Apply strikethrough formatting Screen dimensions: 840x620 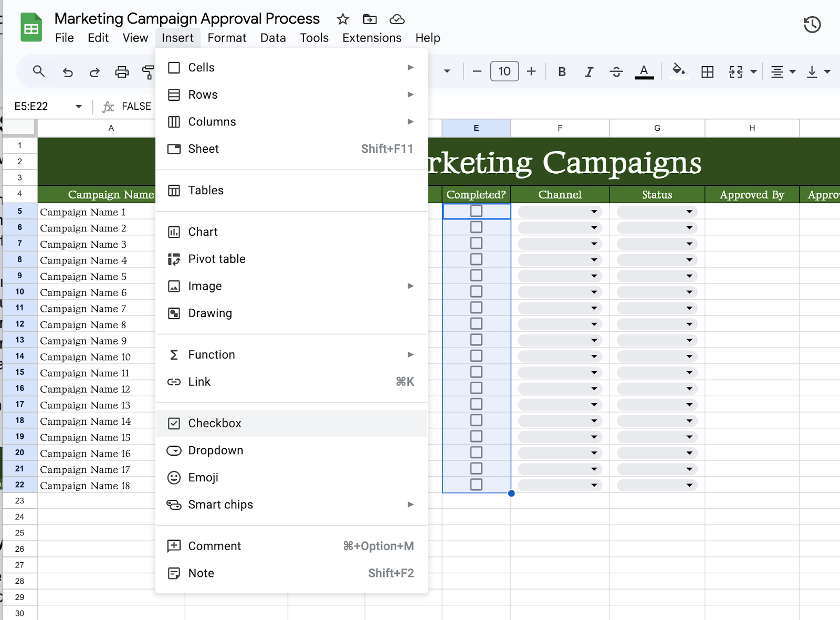point(616,72)
